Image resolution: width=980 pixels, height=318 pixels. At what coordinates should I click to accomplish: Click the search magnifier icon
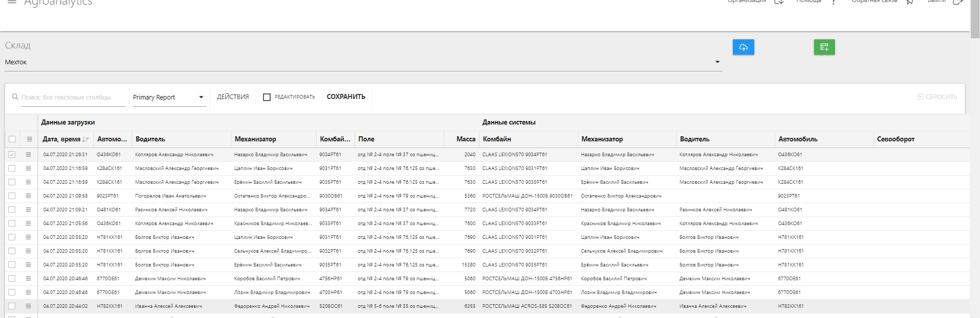(15, 96)
